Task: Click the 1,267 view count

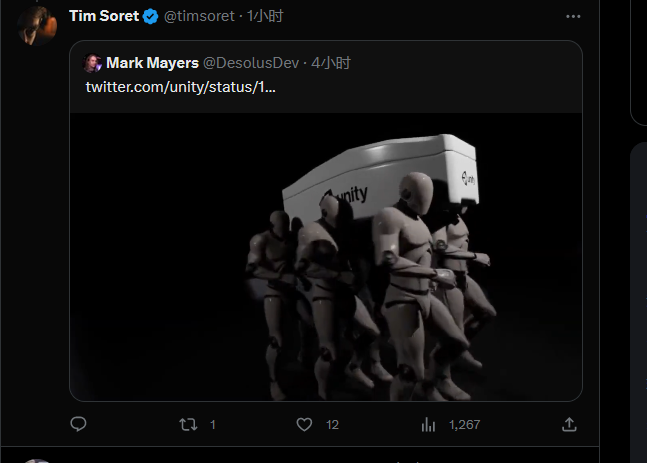Action: coord(464,424)
